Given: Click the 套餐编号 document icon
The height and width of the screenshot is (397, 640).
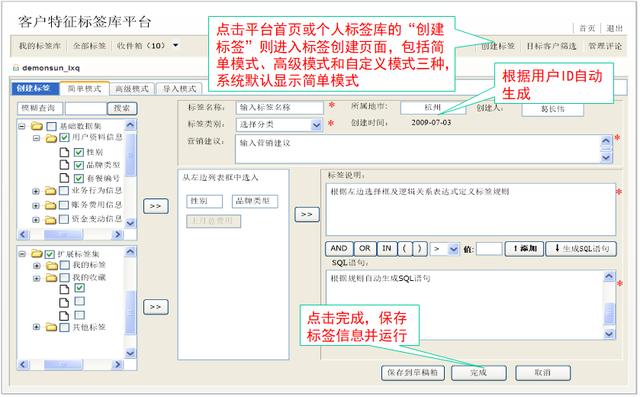Looking at the screenshot, I should (x=64, y=178).
